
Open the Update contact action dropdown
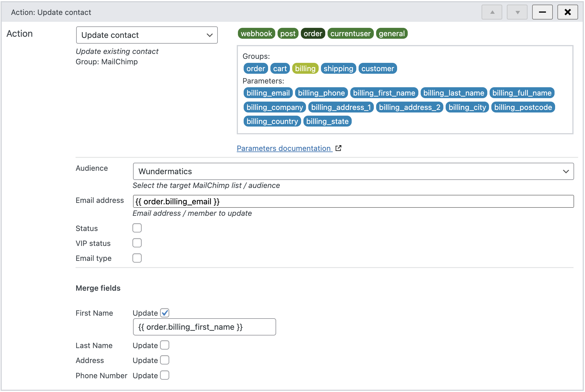147,35
